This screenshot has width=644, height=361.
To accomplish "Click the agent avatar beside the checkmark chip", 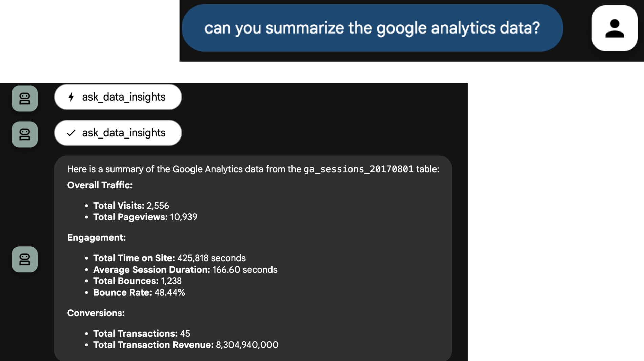I will [25, 134].
